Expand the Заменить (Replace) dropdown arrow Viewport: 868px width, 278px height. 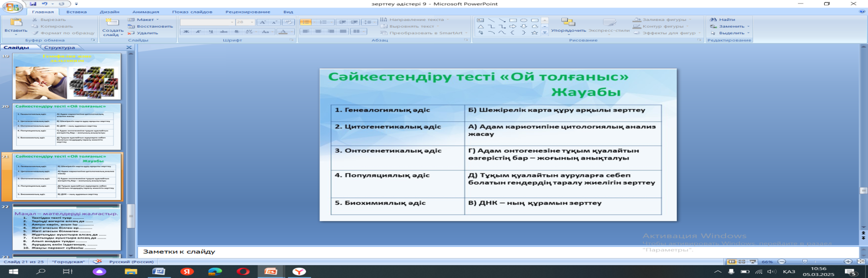(748, 27)
